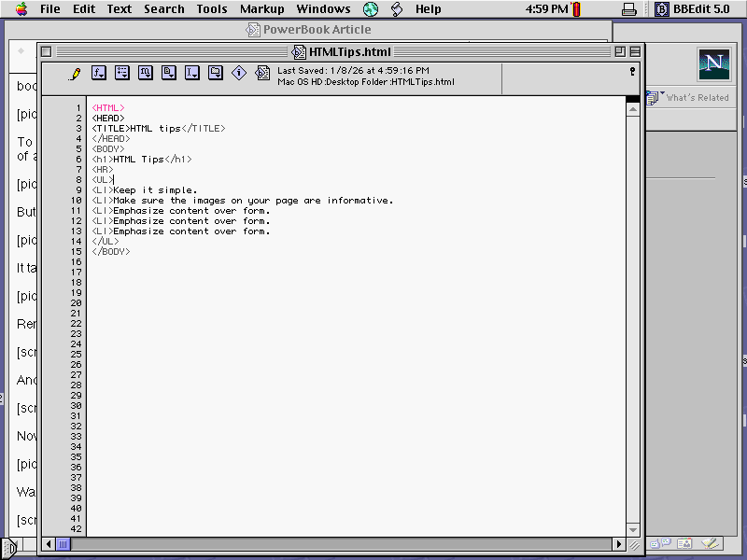747x560 pixels.
Task: Click the globe icon in the menu bar
Action: [x=371, y=8]
